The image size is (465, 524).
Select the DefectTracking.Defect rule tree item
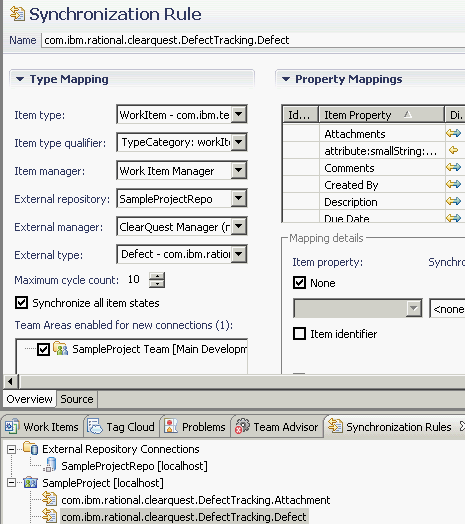(184, 517)
